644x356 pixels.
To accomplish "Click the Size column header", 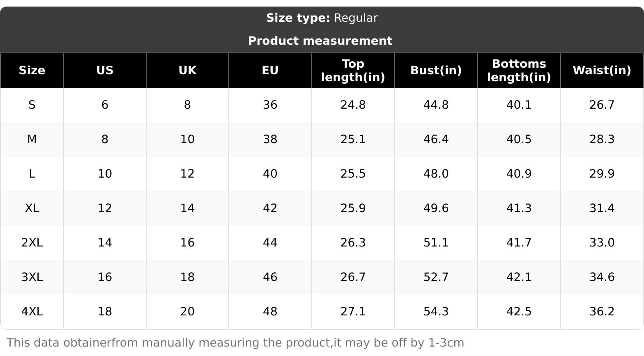I will click(32, 71).
